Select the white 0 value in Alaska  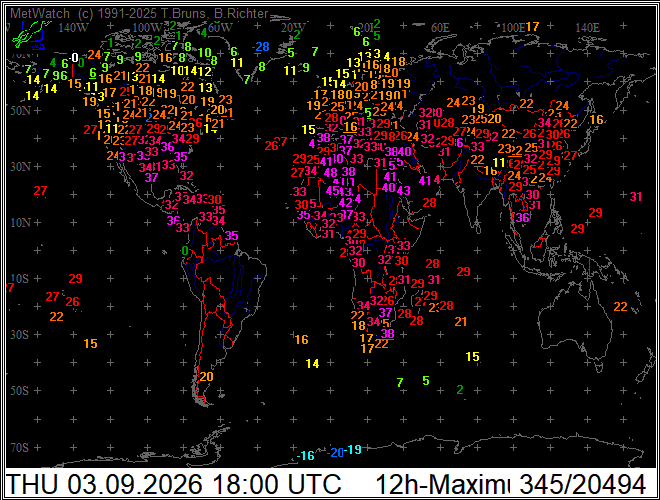[x=75, y=58]
